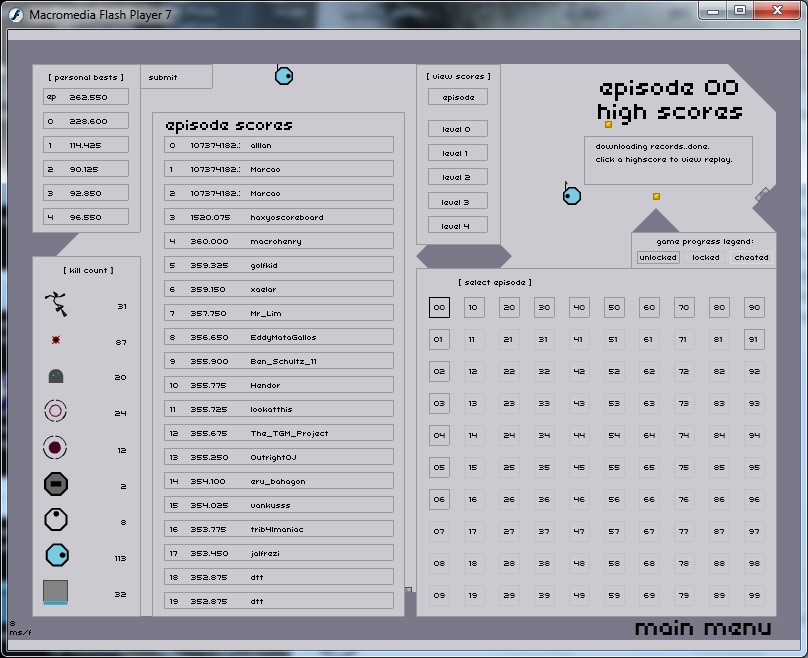Screen dimensions: 808x658
Task: Click the white laser drone icon
Action: [x=56, y=520]
